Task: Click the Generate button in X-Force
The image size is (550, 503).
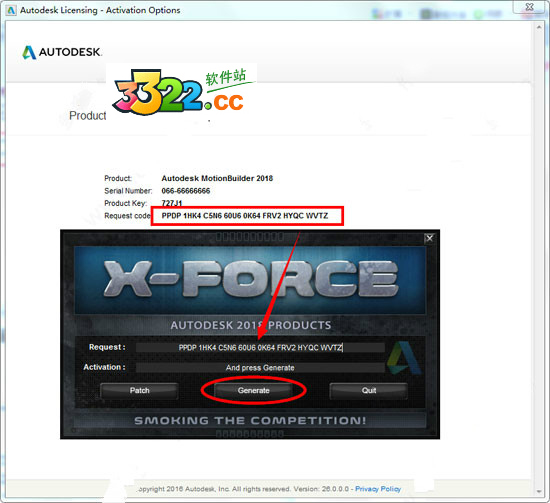Action: point(253,390)
